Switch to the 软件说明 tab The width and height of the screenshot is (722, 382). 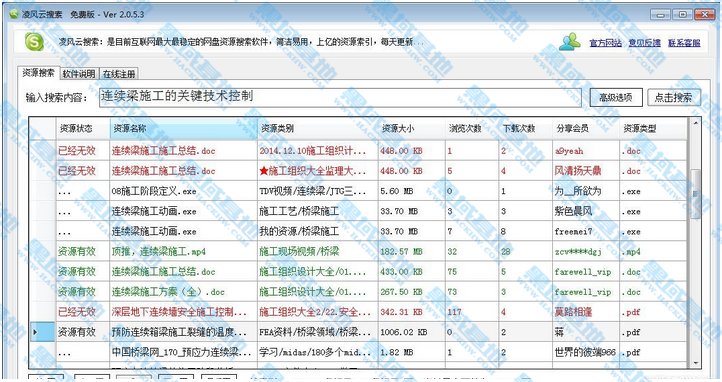click(79, 74)
